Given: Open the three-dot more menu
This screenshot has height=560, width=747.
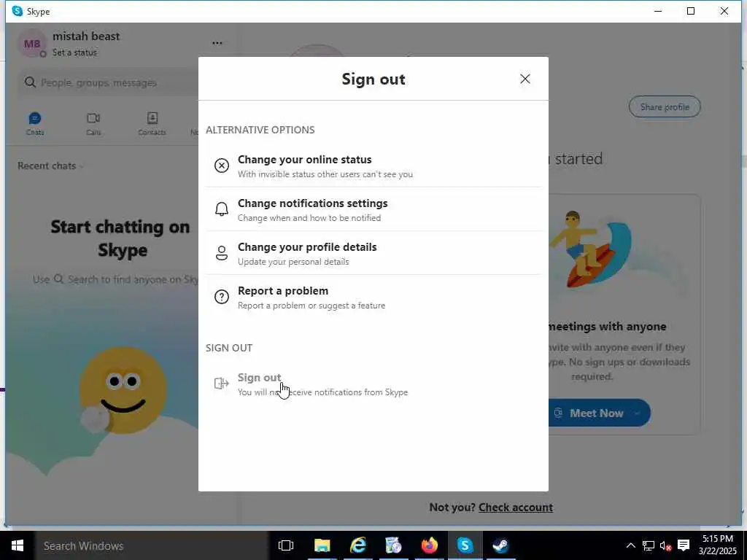Looking at the screenshot, I should tap(217, 43).
